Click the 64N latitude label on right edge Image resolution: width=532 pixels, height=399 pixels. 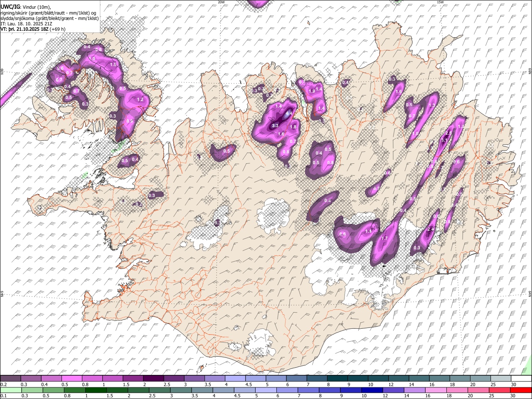point(530,293)
